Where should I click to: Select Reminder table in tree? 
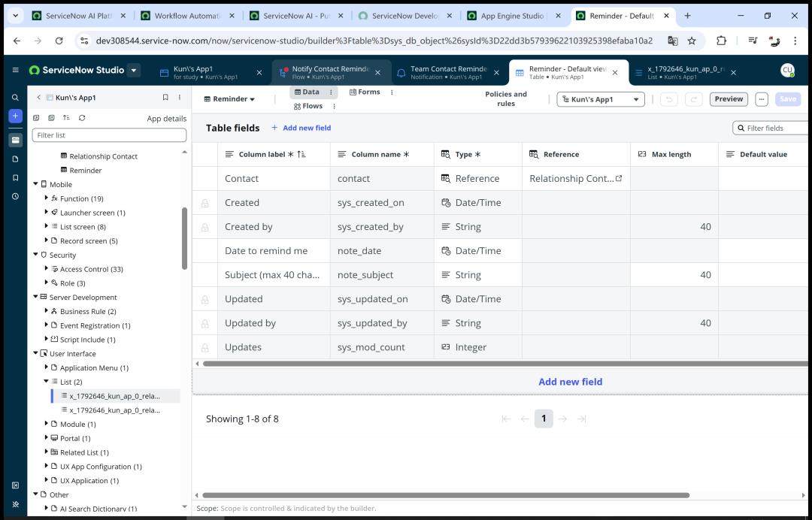tap(86, 171)
